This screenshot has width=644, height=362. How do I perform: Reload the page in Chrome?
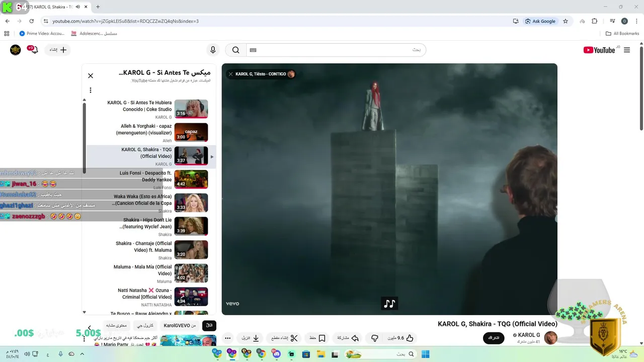[31, 21]
